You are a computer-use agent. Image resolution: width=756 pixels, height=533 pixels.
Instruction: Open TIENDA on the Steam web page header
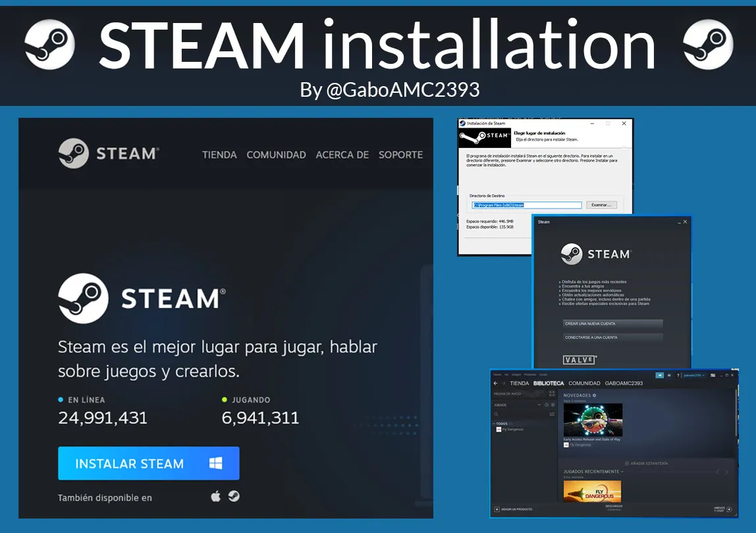pos(219,155)
